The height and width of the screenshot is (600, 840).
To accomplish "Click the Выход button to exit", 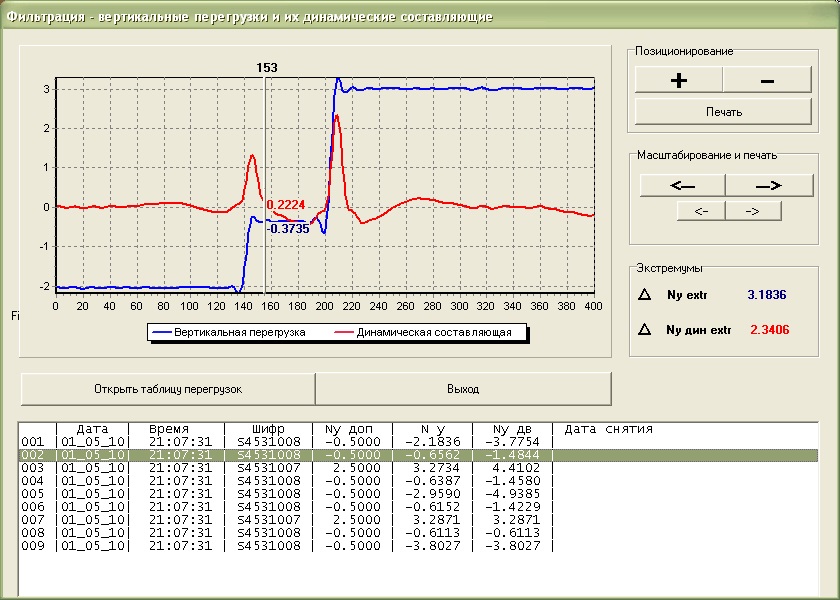I will click(x=463, y=389).
